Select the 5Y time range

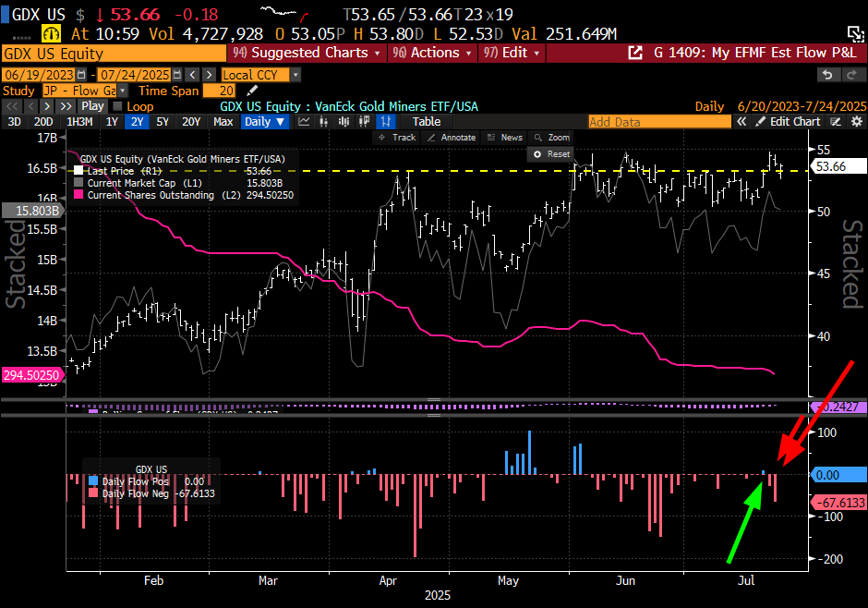click(x=163, y=122)
